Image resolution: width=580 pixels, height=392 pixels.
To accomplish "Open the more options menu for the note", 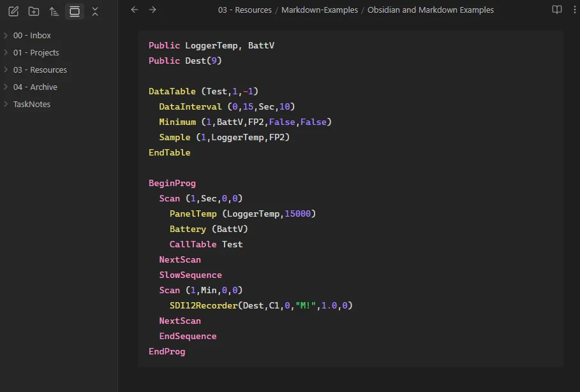I will click(574, 10).
